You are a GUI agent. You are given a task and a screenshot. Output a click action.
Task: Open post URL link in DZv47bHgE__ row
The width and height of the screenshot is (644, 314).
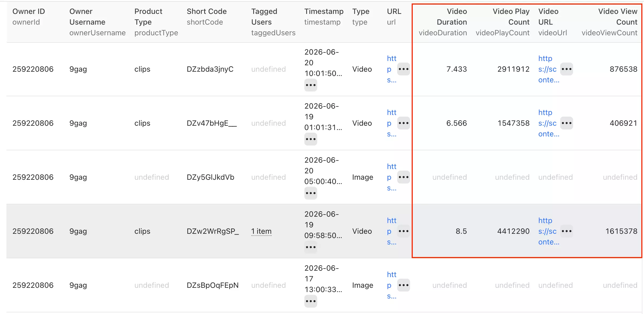pyautogui.click(x=392, y=123)
